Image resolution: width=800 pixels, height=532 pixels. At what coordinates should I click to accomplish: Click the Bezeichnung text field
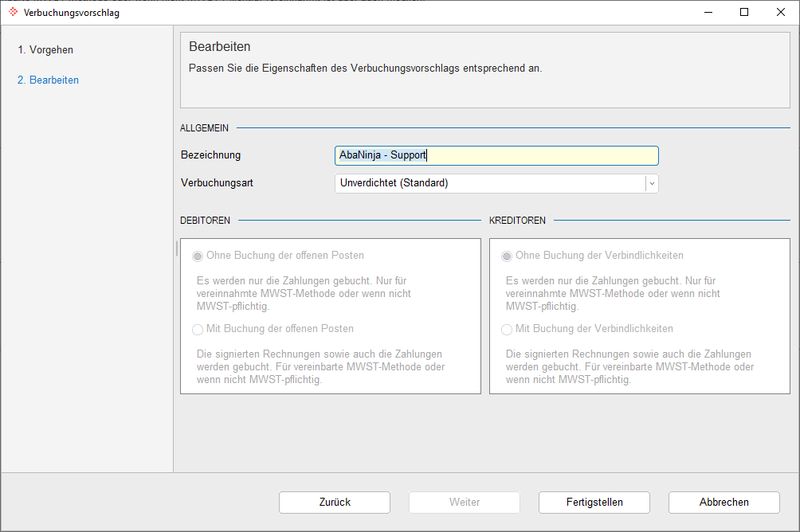[496, 155]
